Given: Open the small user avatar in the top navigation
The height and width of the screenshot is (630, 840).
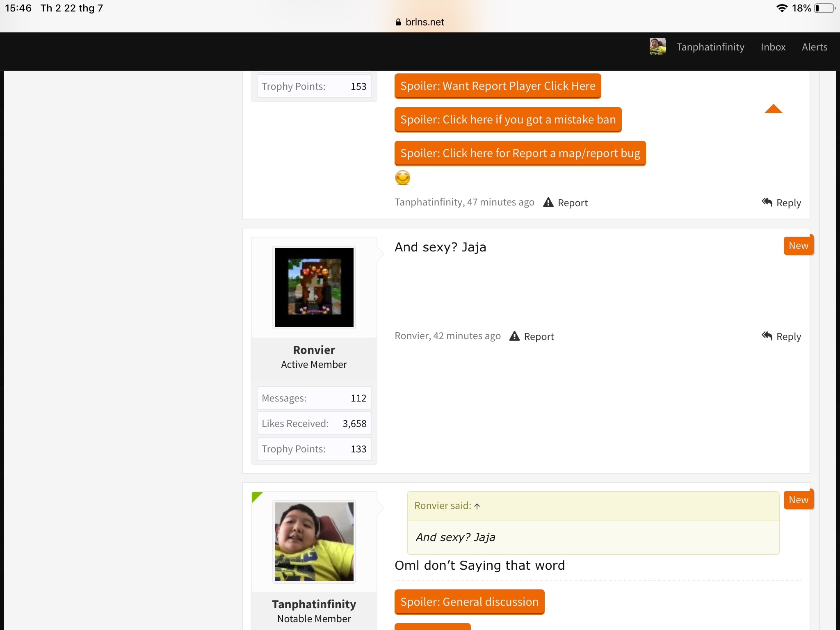Looking at the screenshot, I should coord(657,47).
